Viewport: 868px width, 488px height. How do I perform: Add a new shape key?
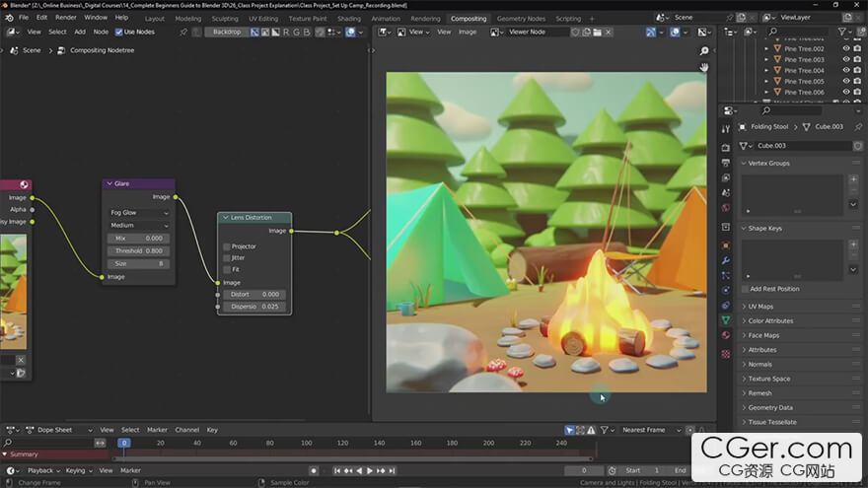[853, 244]
